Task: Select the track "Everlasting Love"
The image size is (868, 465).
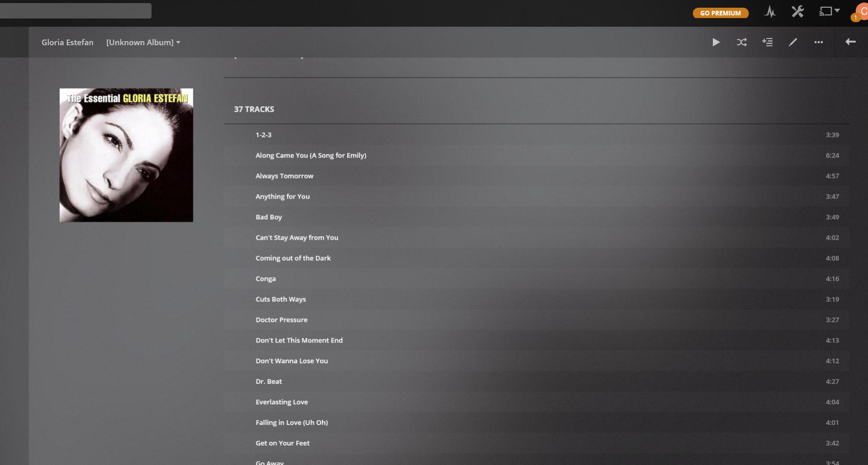Action: click(282, 402)
